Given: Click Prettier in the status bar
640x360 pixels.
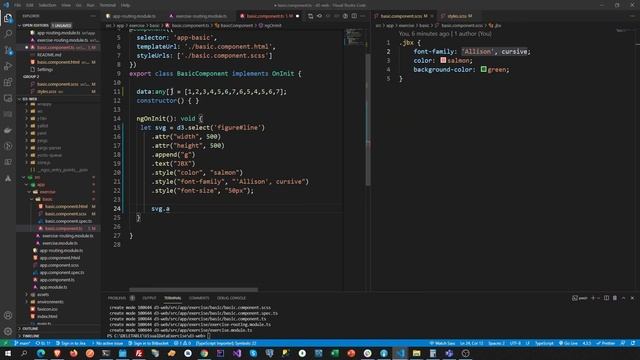Looking at the screenshot, I should pyautogui.click(x=606, y=343).
